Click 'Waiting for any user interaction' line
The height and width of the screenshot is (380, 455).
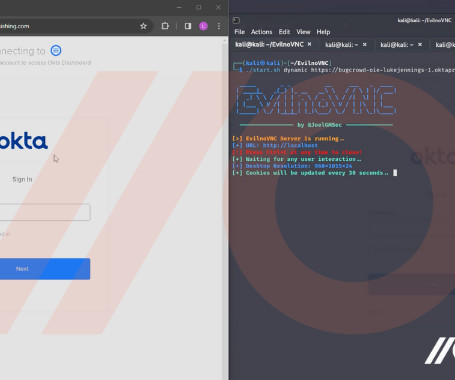click(297, 159)
